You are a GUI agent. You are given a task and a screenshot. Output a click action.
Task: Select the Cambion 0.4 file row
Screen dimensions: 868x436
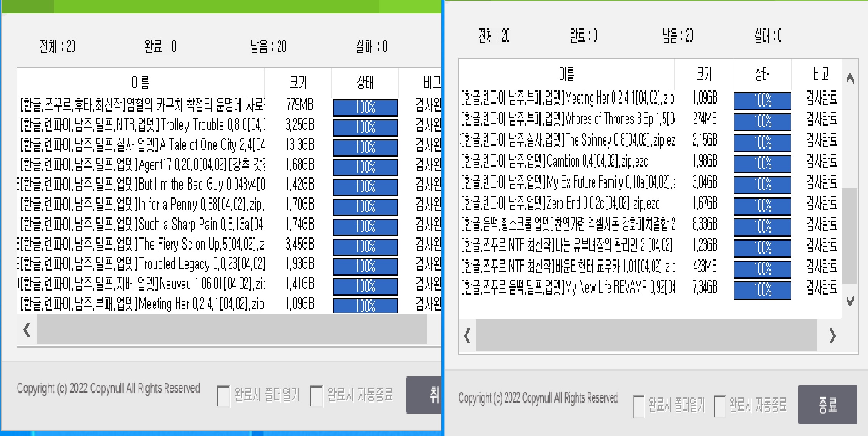click(x=566, y=162)
